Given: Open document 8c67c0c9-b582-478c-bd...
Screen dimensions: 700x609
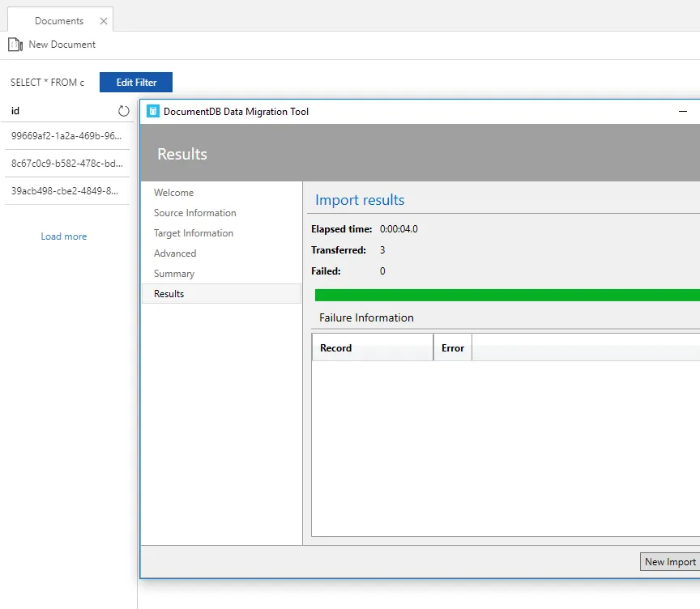Looking at the screenshot, I should point(67,164).
